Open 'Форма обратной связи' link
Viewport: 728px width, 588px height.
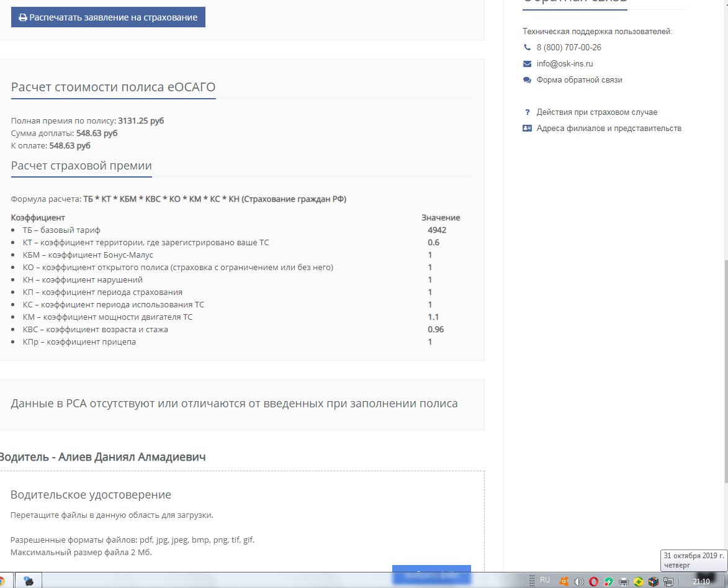(579, 79)
